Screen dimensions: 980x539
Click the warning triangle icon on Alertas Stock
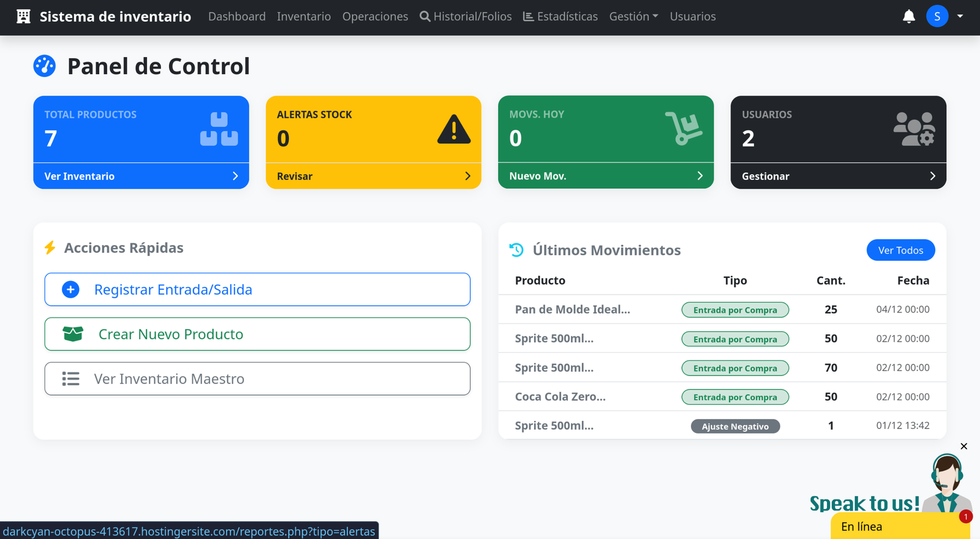click(454, 129)
